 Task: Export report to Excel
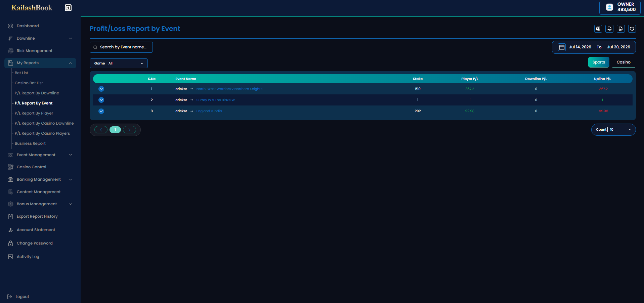tap(598, 29)
